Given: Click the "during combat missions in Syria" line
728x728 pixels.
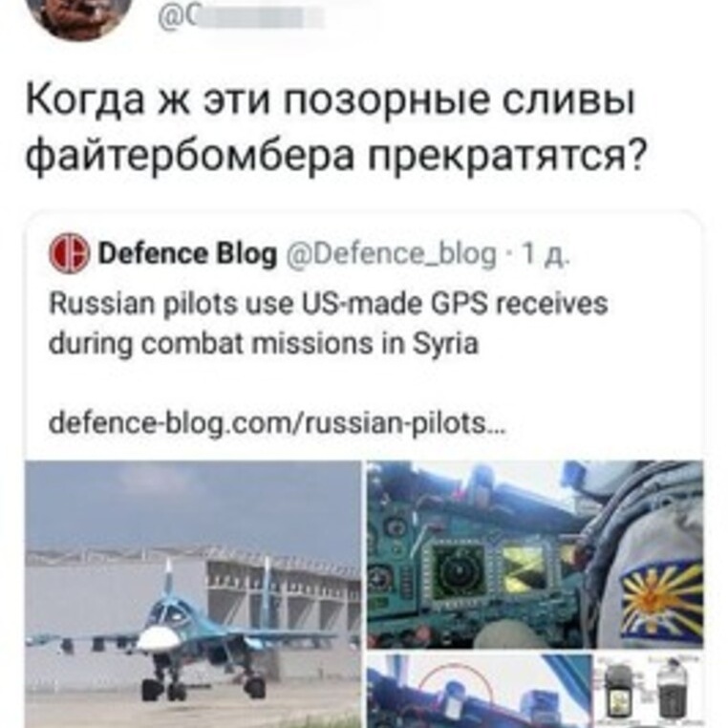Looking at the screenshot, I should pos(264,345).
